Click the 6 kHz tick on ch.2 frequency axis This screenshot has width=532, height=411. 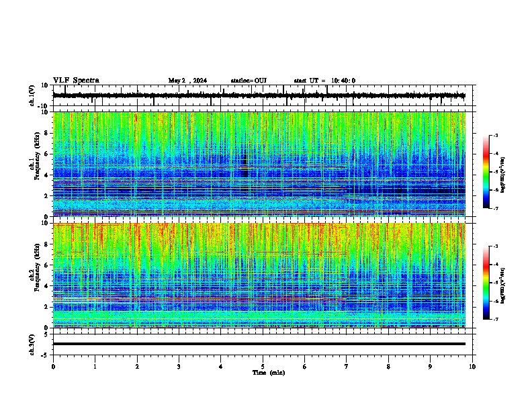pyautogui.click(x=46, y=265)
